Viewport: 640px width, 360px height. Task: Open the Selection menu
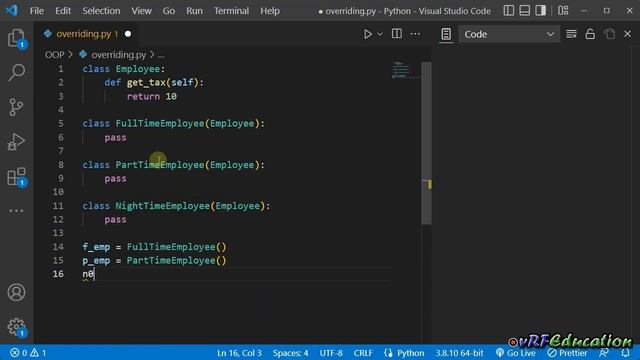point(101,11)
